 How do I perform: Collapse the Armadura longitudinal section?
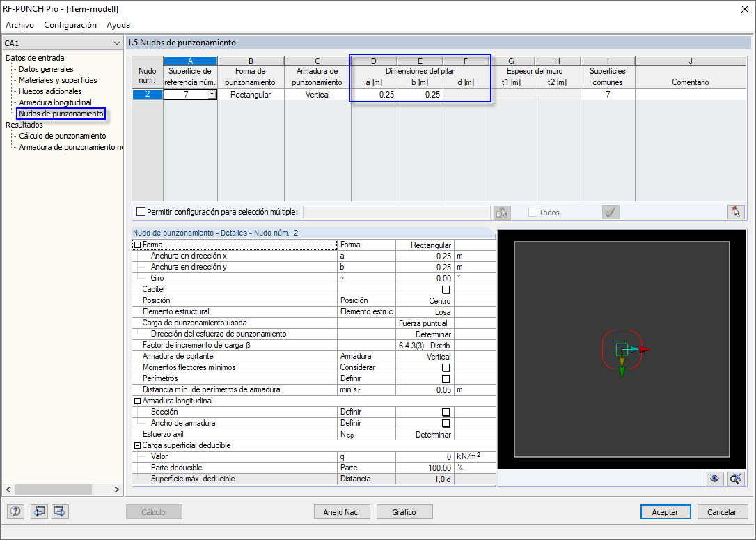point(137,401)
